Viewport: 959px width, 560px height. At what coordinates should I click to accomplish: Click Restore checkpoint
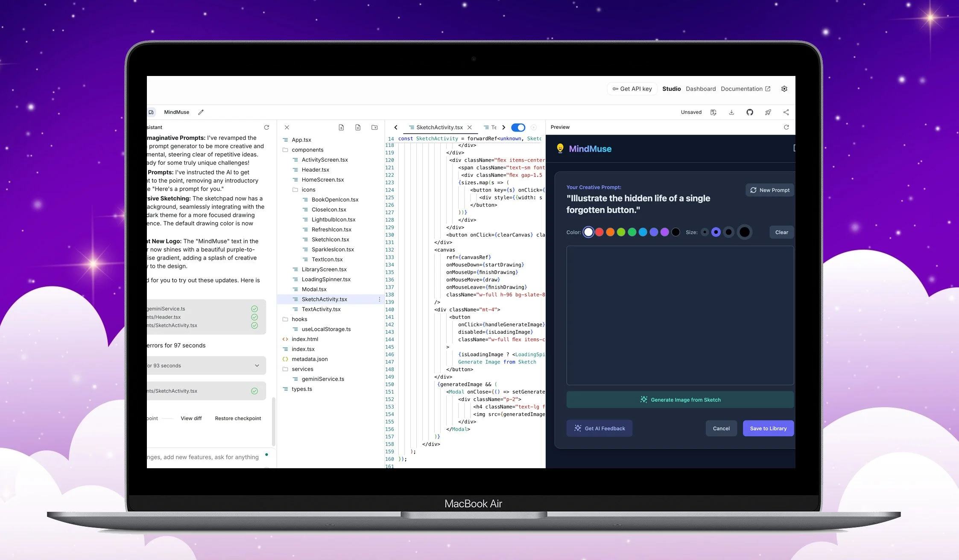(x=238, y=418)
